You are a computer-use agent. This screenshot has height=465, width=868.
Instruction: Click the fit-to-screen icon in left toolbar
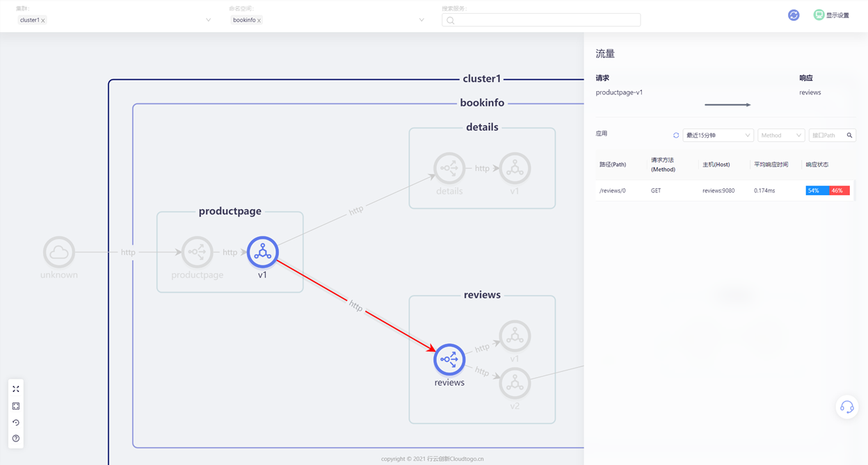click(x=16, y=406)
